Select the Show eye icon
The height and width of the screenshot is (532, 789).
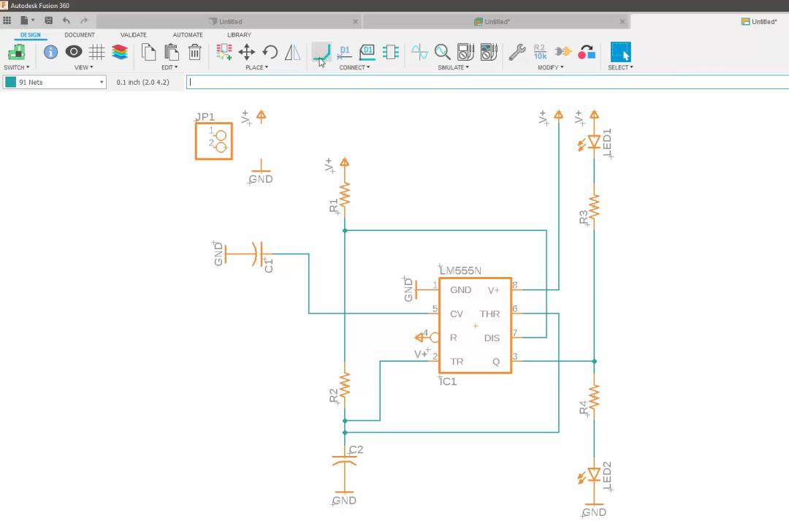(74, 52)
